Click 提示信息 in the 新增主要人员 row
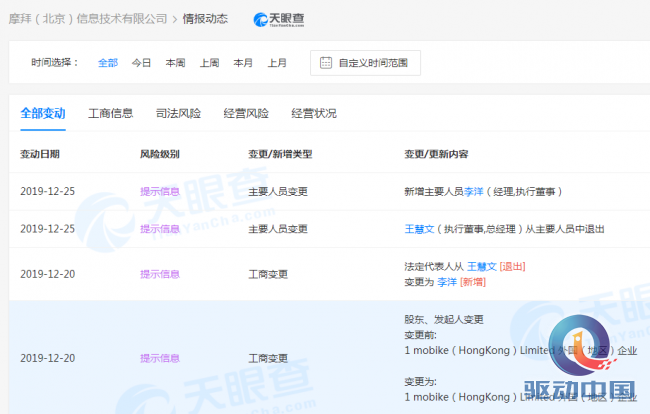This screenshot has height=414, width=650. 160,191
